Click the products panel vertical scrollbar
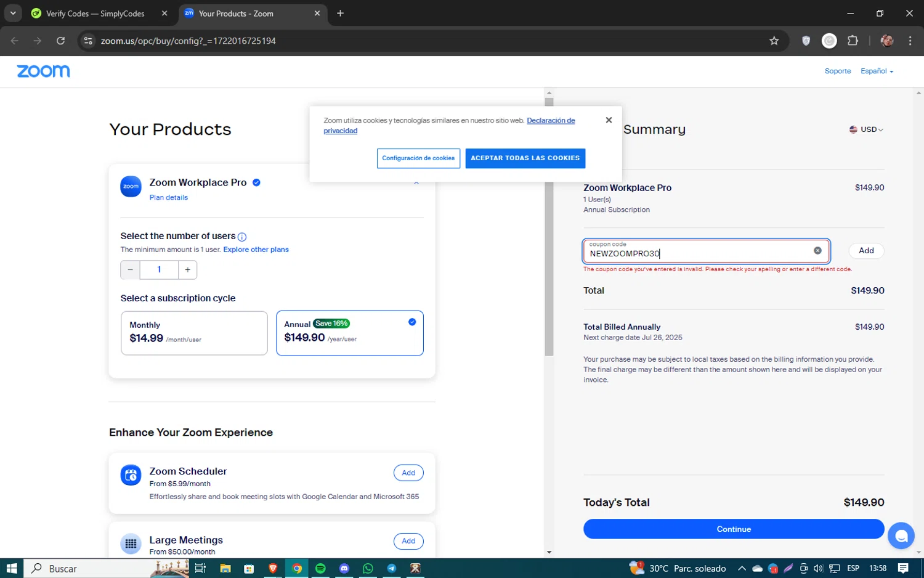 (549, 227)
